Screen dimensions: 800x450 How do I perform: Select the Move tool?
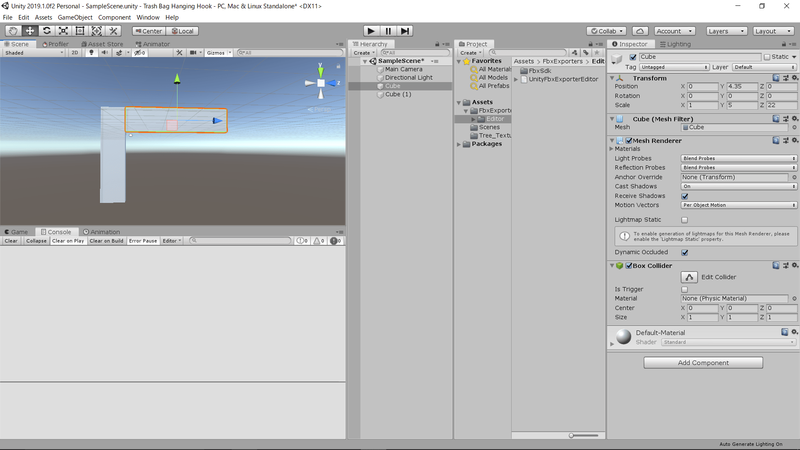coord(30,31)
